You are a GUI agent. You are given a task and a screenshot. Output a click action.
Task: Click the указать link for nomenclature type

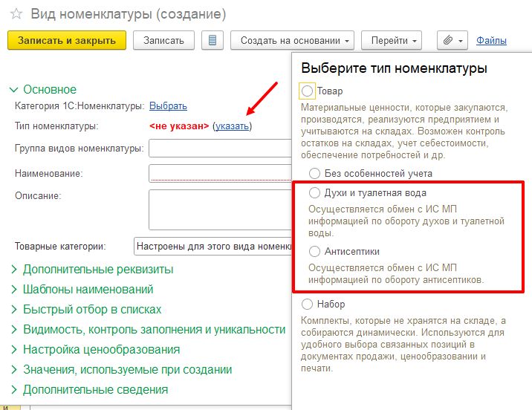pyautogui.click(x=232, y=126)
